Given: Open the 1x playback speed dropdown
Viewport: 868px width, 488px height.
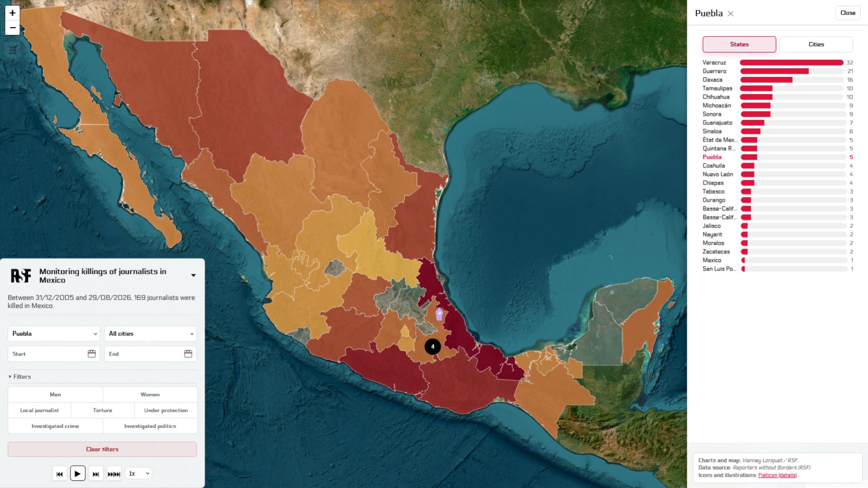Looking at the screenshot, I should pyautogui.click(x=138, y=474).
